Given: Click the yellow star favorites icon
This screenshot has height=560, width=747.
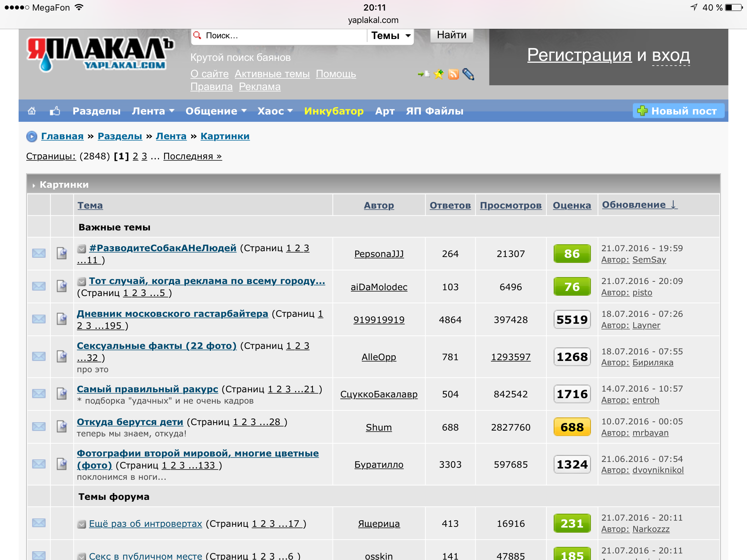Looking at the screenshot, I should tap(439, 74).
